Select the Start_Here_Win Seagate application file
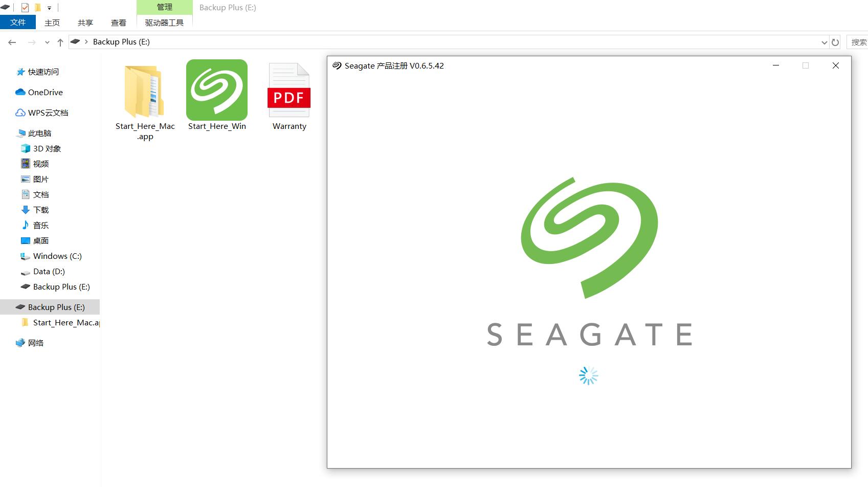 [217, 96]
